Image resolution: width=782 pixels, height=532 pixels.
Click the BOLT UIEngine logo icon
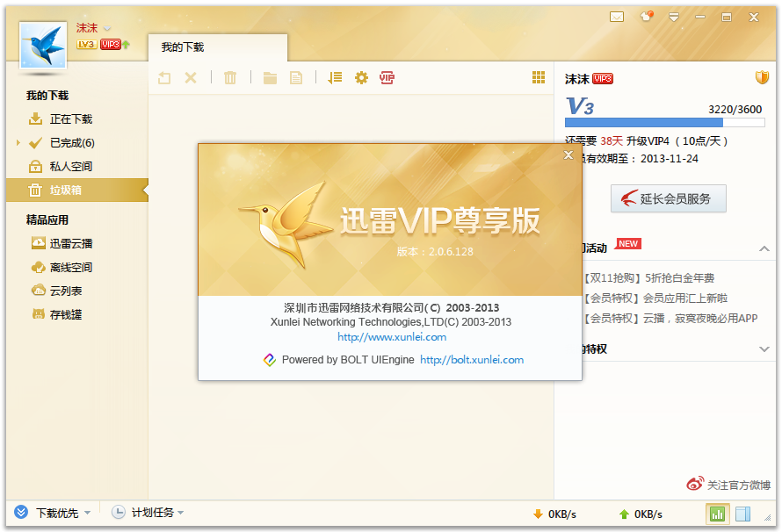pos(270,360)
